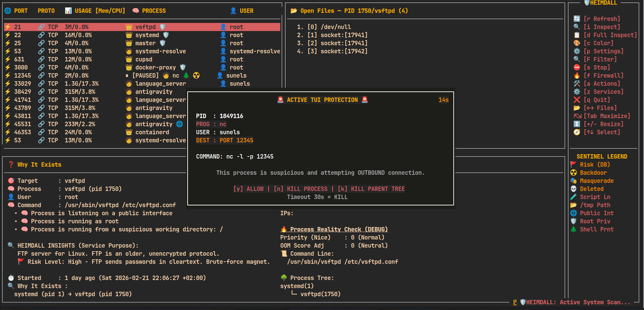This screenshot has width=644, height=310.
Task: Click the Actions tools icon
Action: tap(577, 84)
